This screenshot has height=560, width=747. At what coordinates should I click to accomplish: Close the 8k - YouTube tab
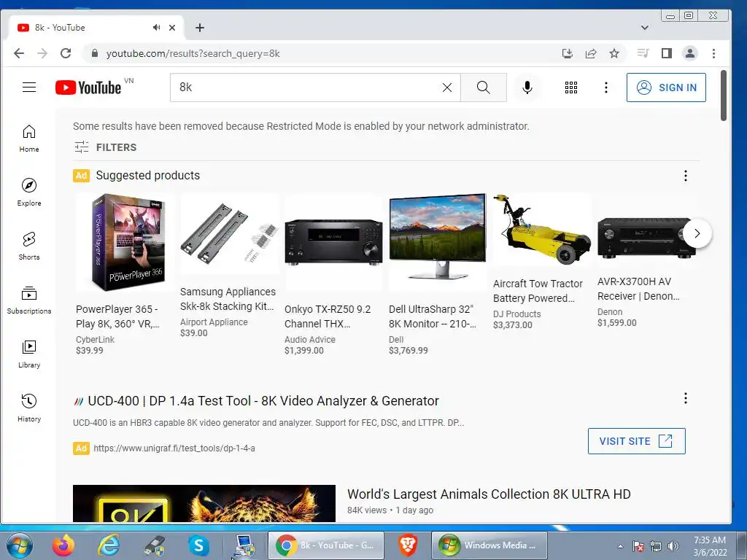tap(172, 28)
